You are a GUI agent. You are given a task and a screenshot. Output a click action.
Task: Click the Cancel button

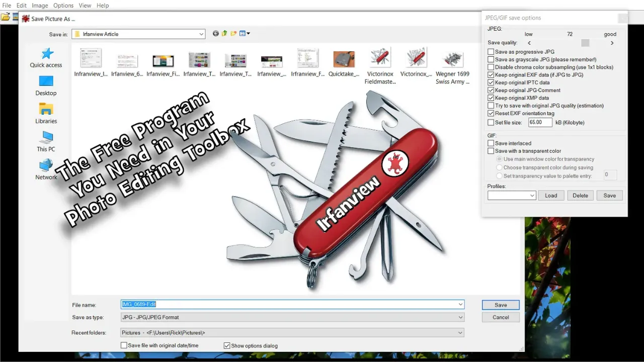501,317
